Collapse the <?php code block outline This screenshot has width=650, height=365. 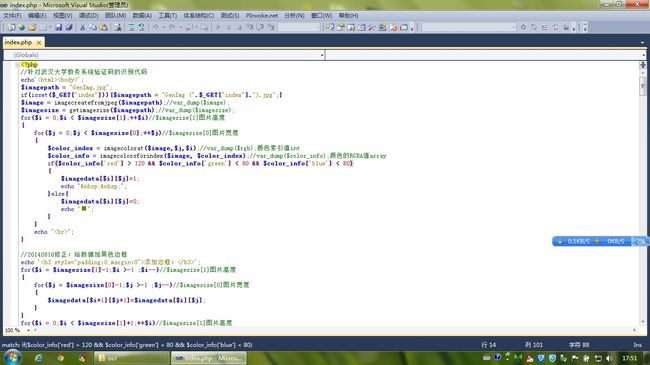(17, 65)
